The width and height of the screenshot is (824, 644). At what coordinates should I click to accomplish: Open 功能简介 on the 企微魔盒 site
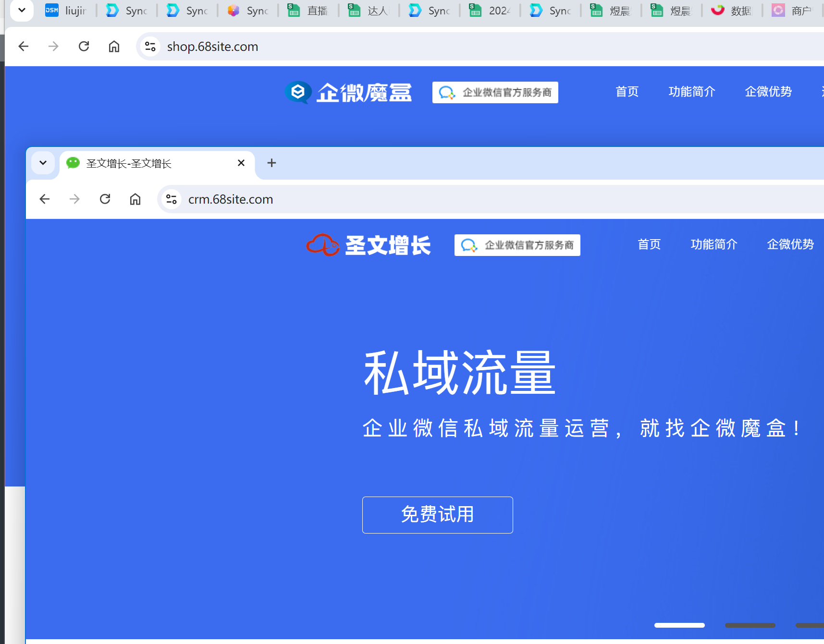692,91
